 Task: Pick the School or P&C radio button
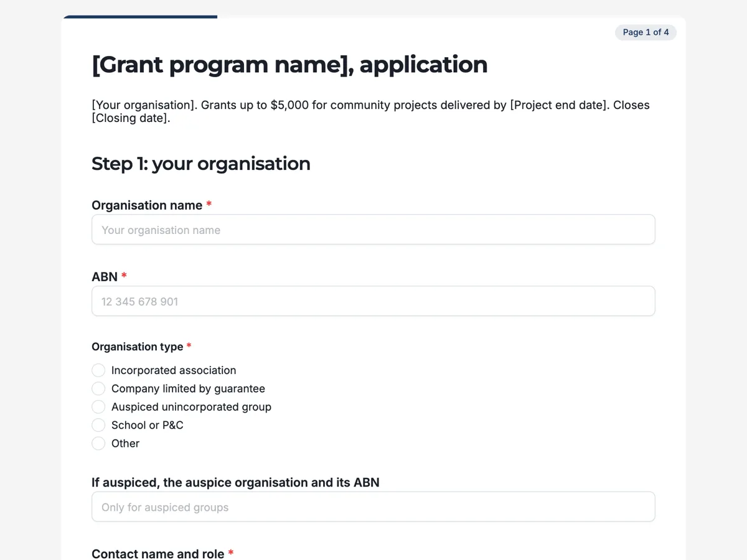(98, 425)
